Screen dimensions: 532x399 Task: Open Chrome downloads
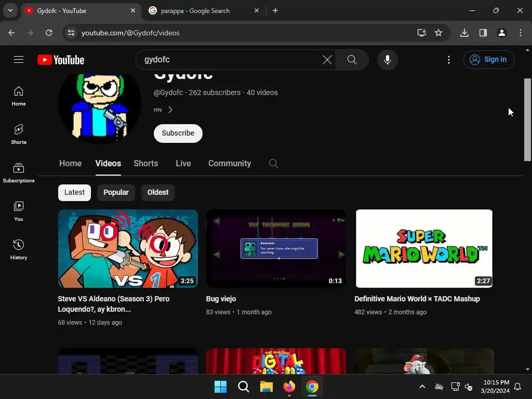pyautogui.click(x=464, y=33)
